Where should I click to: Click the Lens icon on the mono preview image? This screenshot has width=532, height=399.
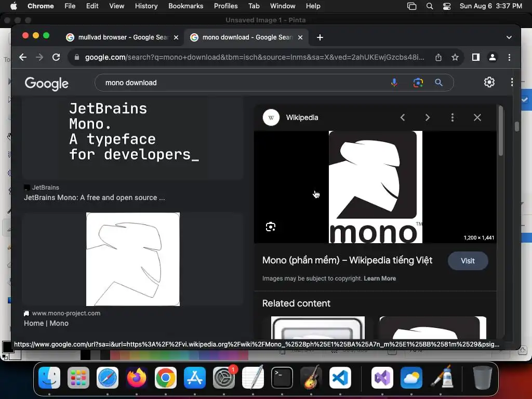270,227
